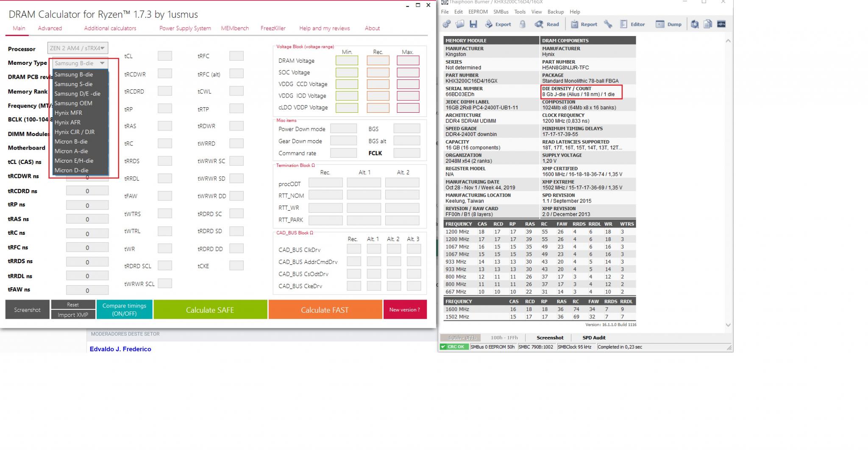Screen dimensions: 868x450
Task: Click the New version ? button
Action: 405,310
